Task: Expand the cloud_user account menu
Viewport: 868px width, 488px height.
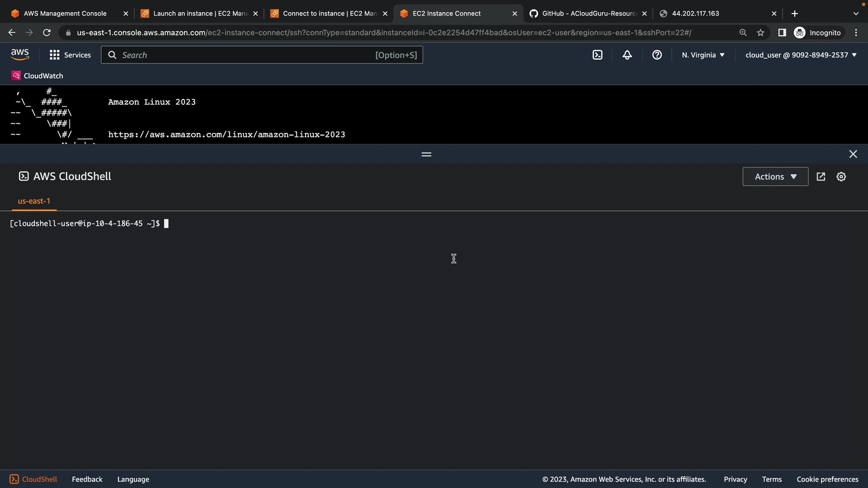Action: coord(801,55)
